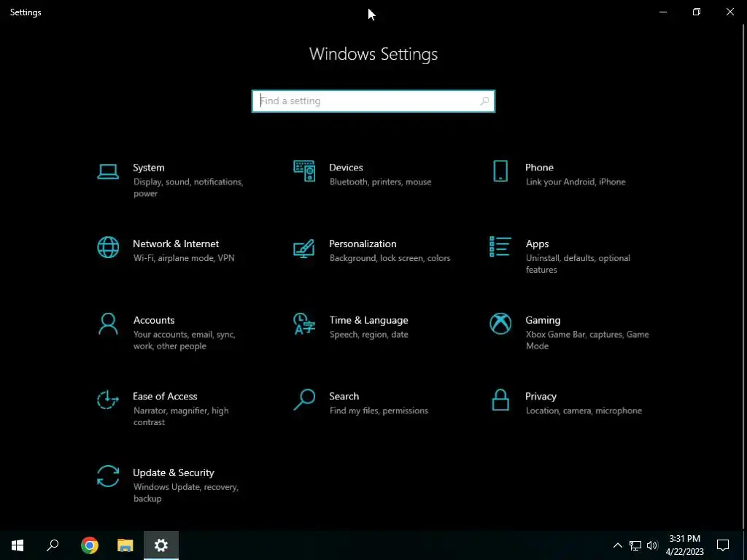
Task: Open the Action Center notifications icon
Action: (723, 545)
